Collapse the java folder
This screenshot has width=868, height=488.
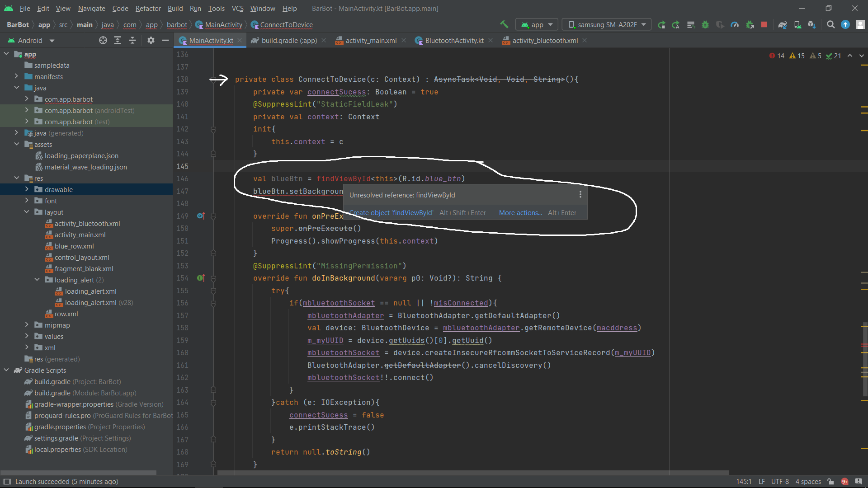[x=16, y=88]
